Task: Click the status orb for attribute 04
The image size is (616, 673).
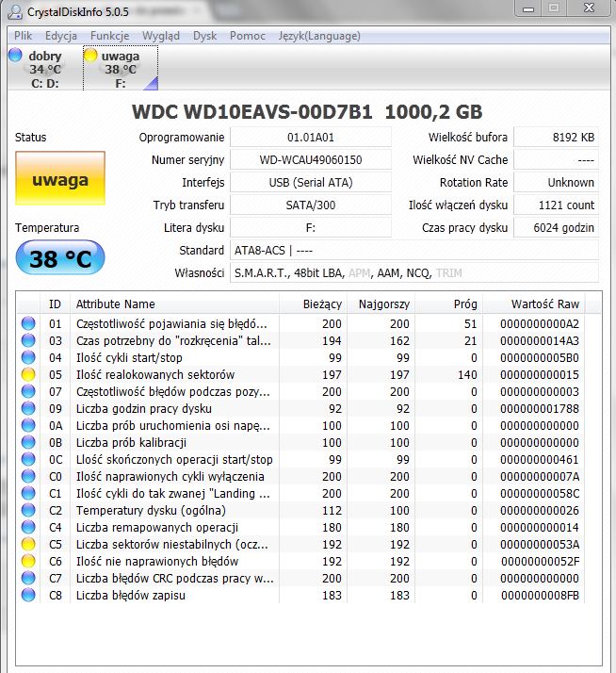Action: coord(28,357)
